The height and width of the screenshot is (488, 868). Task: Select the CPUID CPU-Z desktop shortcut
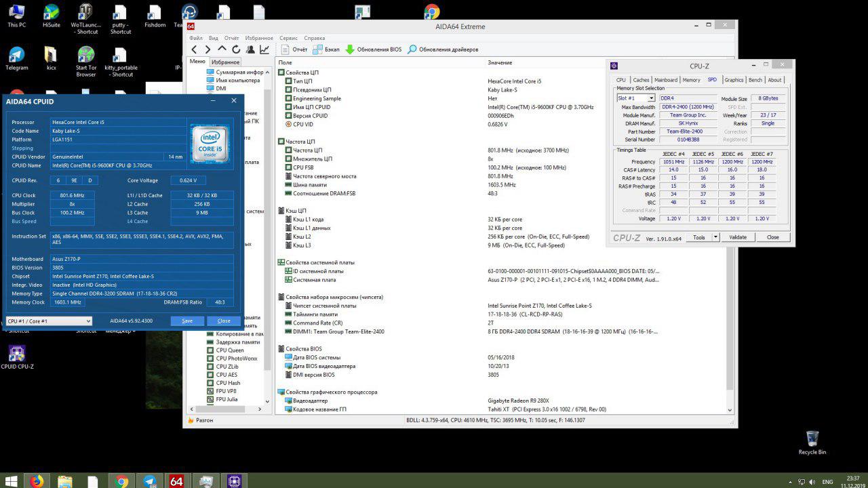pos(17,357)
